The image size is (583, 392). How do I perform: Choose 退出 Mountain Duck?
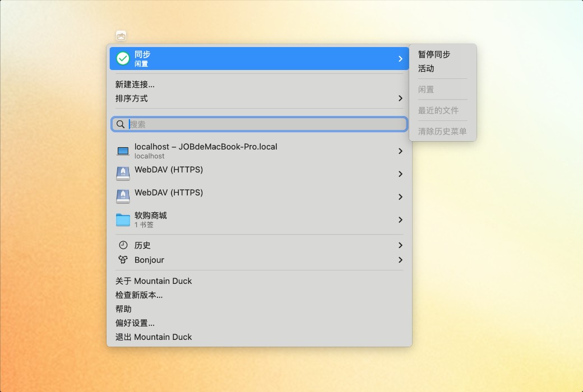[x=153, y=337]
